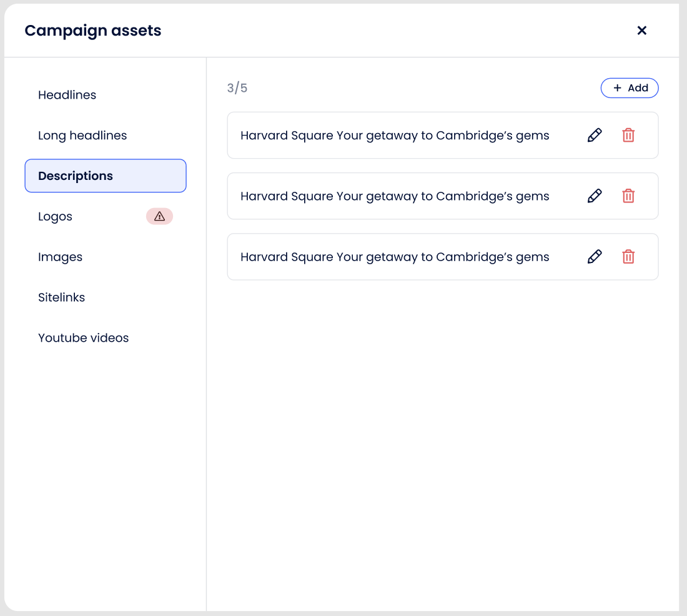
Task: Go to the Logos section
Action: point(56,217)
